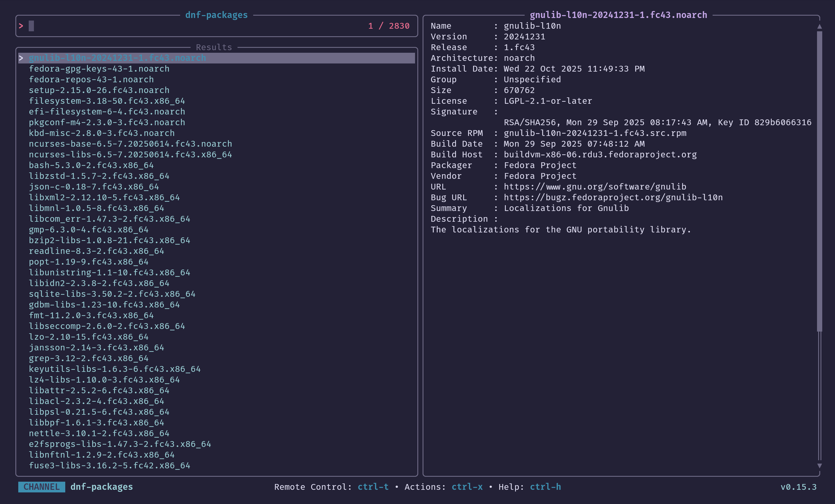Screen dimensions: 835x504
Task: Open the bugz.fedoraproject.org/gnulib-l10n bug URL
Action: pyautogui.click(x=613, y=197)
